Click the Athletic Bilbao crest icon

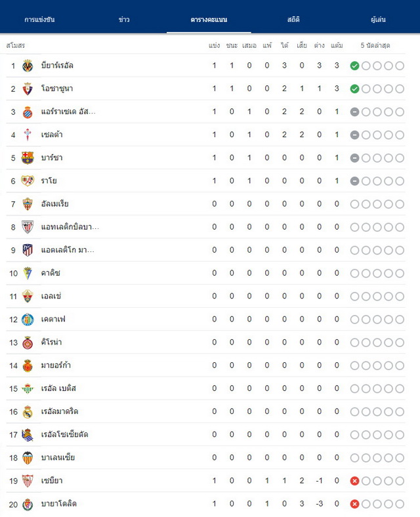tap(28, 227)
